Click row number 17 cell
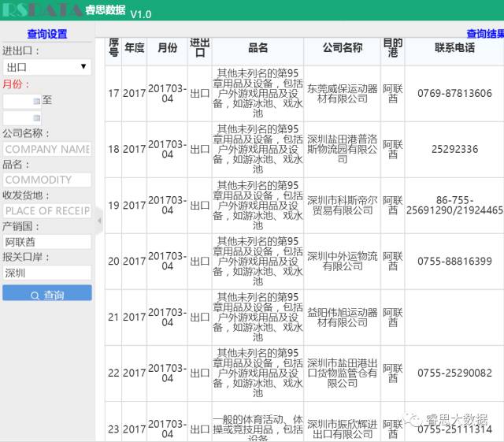This screenshot has width=504, height=442. point(113,94)
